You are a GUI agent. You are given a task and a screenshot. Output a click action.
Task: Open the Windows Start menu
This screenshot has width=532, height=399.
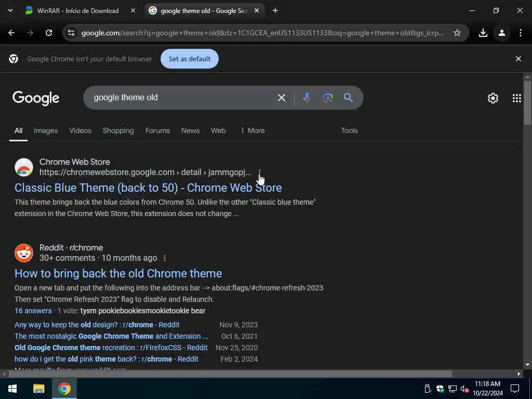tap(12, 389)
